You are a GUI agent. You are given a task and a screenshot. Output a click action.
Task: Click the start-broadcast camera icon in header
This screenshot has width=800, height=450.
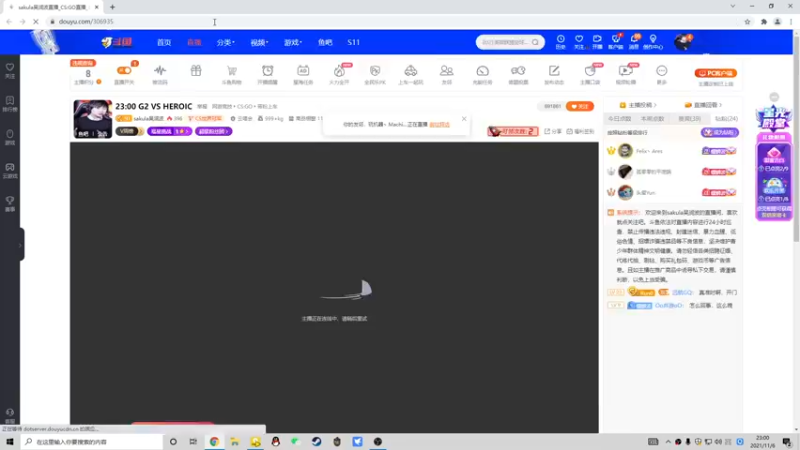(597, 42)
